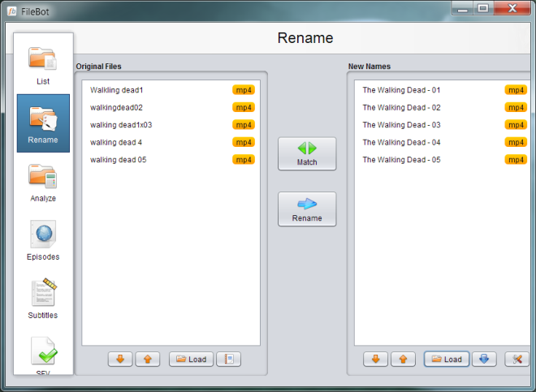Move original file up with arrow button

[147, 359]
